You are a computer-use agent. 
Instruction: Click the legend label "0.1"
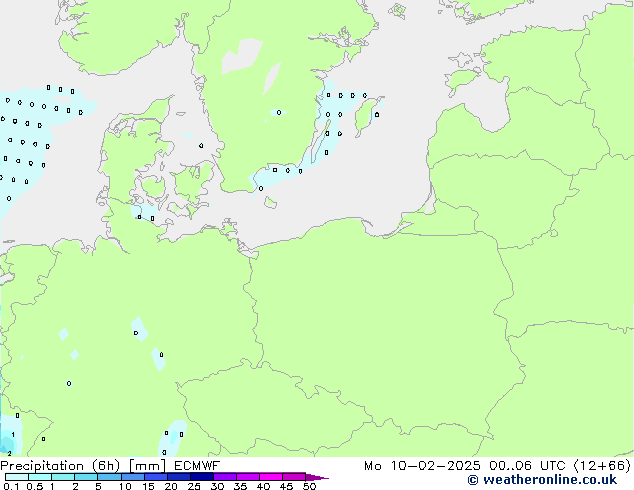[x=11, y=486]
